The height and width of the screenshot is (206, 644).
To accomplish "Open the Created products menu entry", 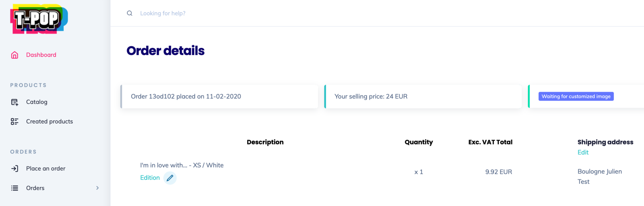I will coord(50,122).
